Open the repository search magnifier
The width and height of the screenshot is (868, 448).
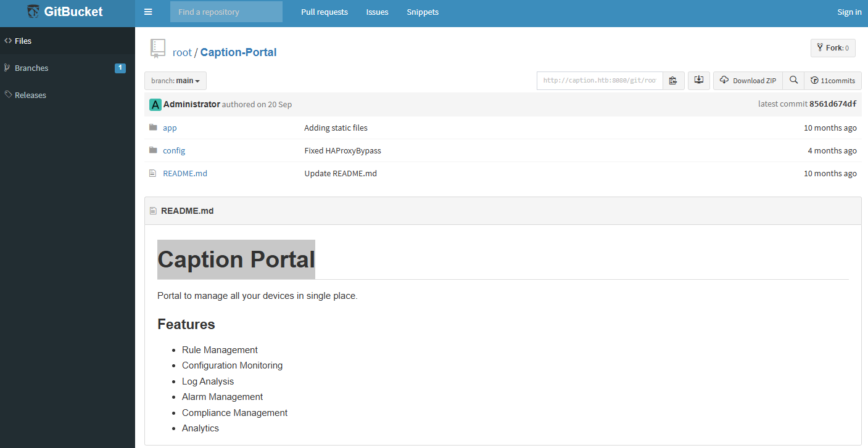pos(793,80)
